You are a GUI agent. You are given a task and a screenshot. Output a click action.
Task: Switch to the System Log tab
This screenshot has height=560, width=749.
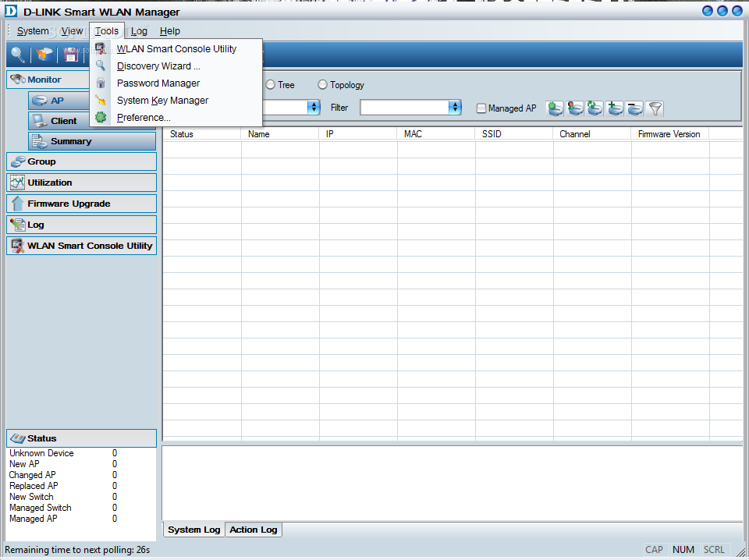click(x=194, y=530)
